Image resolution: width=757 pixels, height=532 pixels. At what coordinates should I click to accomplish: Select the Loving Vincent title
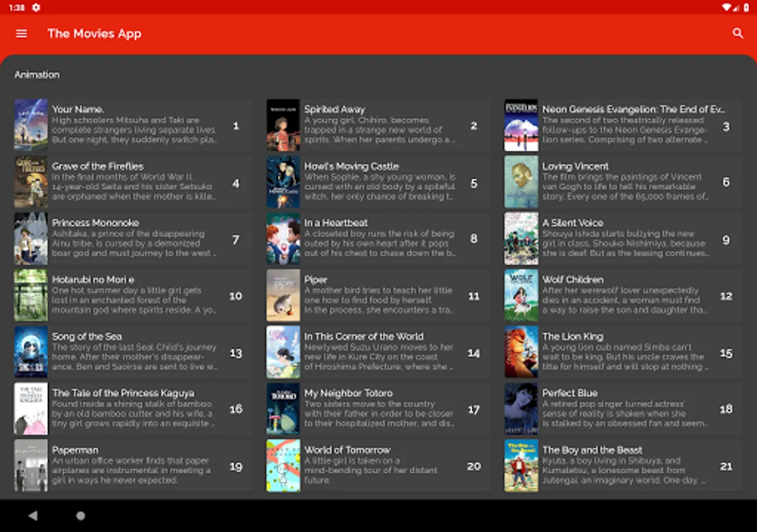coord(575,166)
